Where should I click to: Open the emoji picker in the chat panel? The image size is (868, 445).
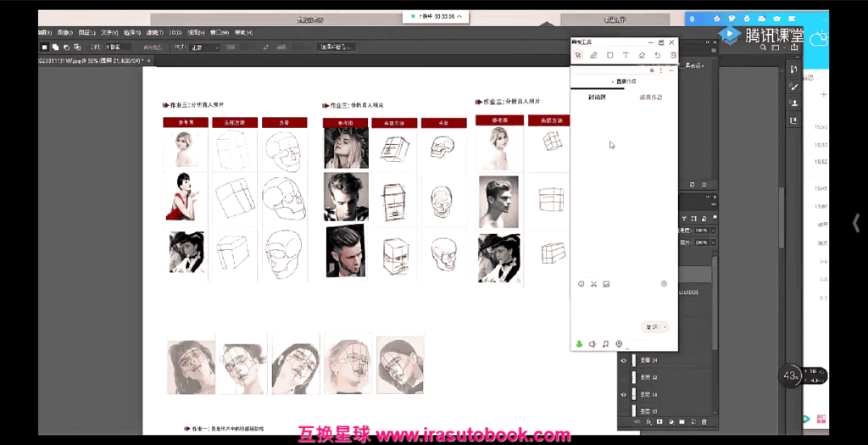pyautogui.click(x=581, y=284)
